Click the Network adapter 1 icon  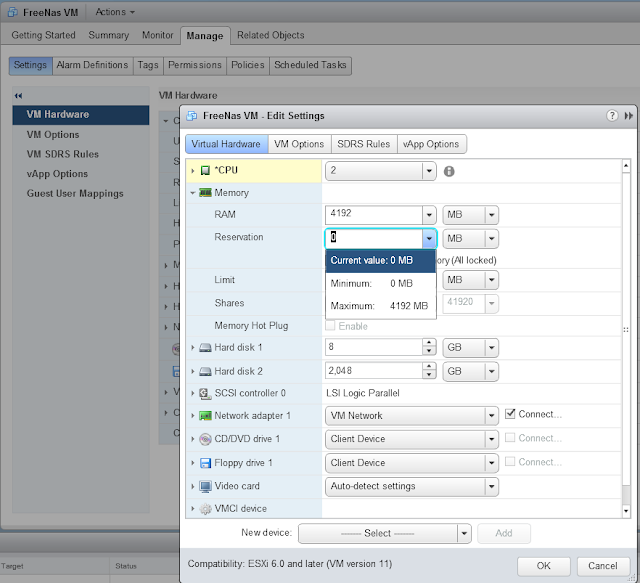point(205,416)
